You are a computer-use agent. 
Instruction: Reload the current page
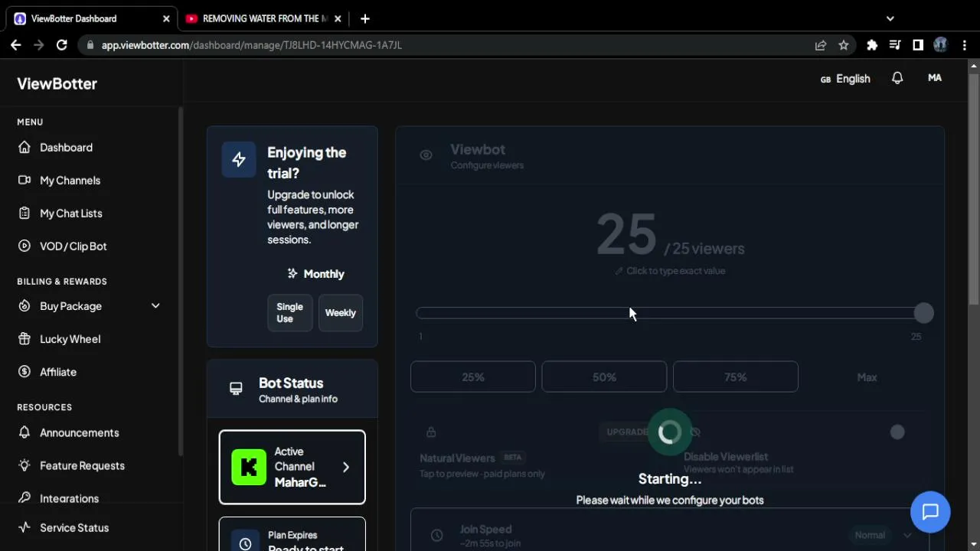[62, 45]
